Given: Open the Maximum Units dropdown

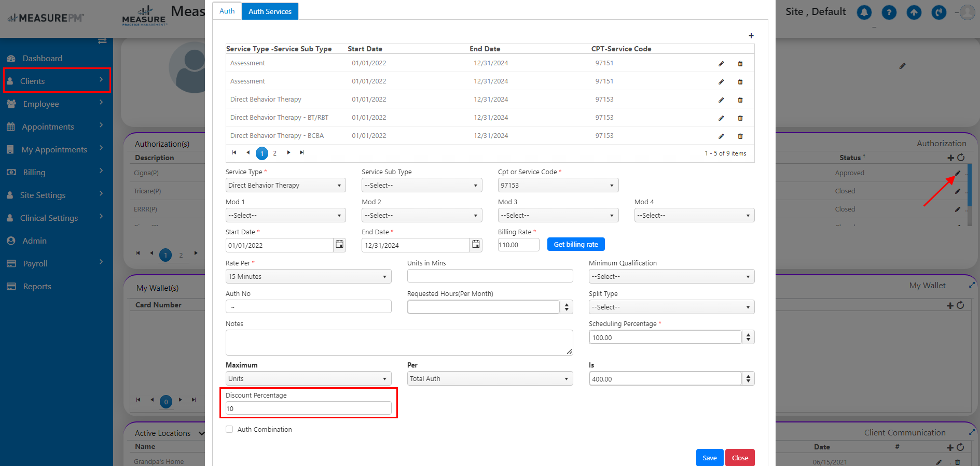Looking at the screenshot, I should click(308, 378).
